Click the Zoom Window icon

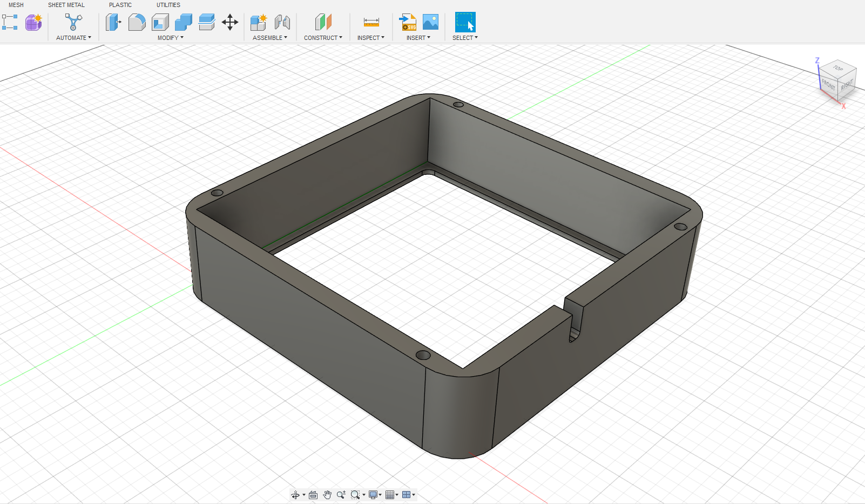point(355,495)
